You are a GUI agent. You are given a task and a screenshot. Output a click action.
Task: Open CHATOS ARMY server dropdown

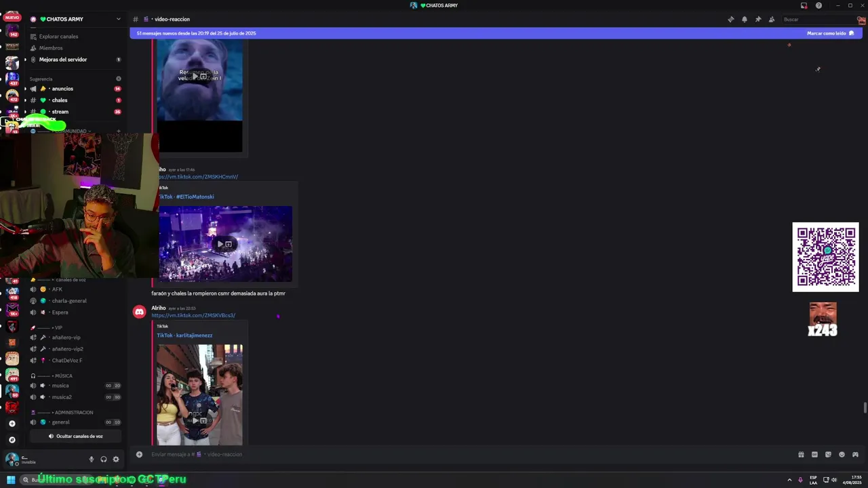pyautogui.click(x=75, y=19)
